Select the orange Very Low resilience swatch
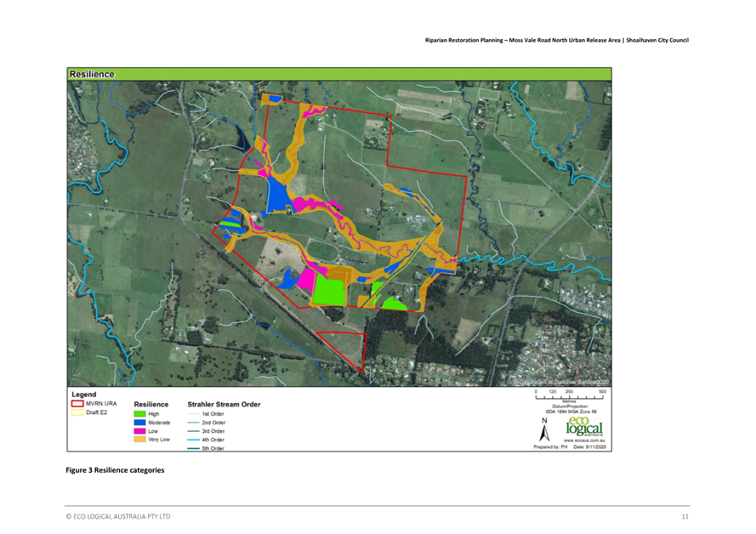756x534 pixels. [140, 440]
